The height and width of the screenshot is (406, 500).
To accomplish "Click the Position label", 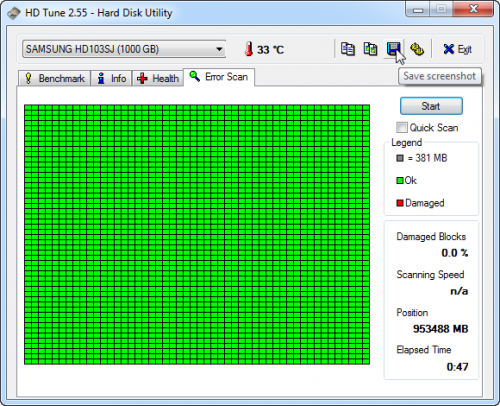I will coord(412,313).
